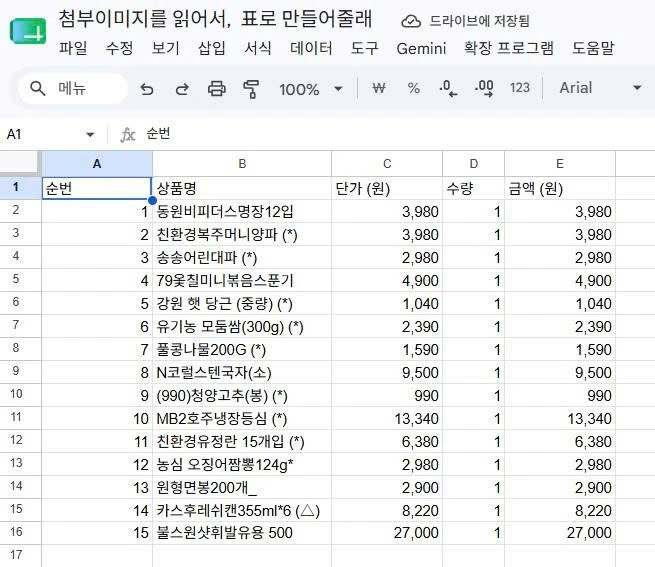Open the 삽입 menu

pyautogui.click(x=211, y=48)
